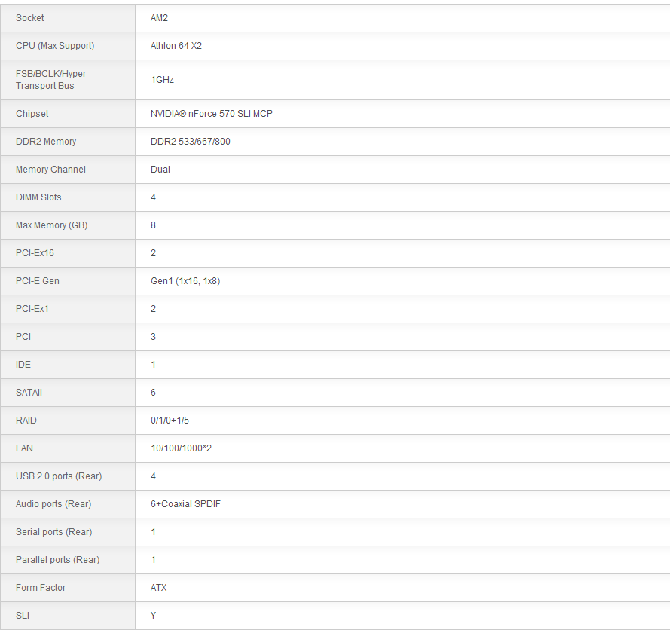Click the USB 2.0 ports (Rear) label

click(59, 476)
